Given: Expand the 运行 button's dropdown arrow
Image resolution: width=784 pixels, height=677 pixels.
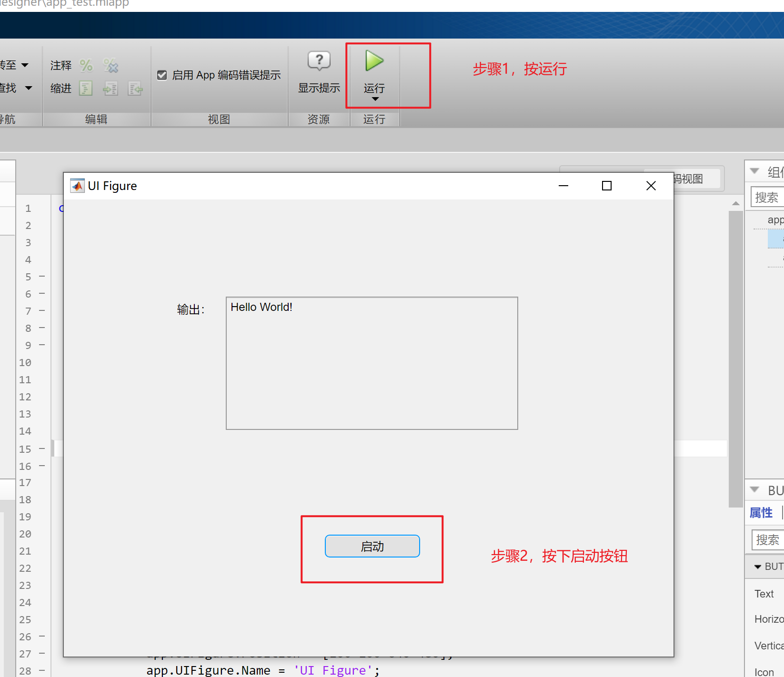Looking at the screenshot, I should click(375, 99).
